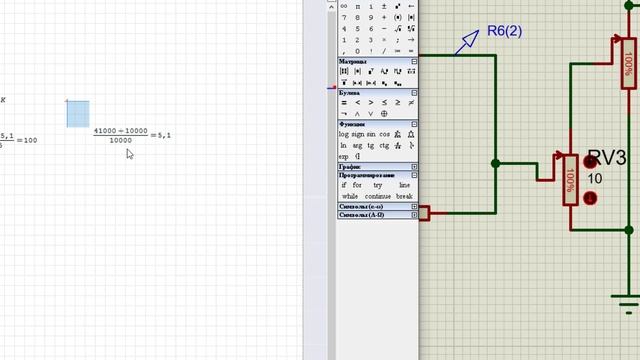Screen dimensions: 640x360
Task: Insert a matrix template
Action: 344,71
